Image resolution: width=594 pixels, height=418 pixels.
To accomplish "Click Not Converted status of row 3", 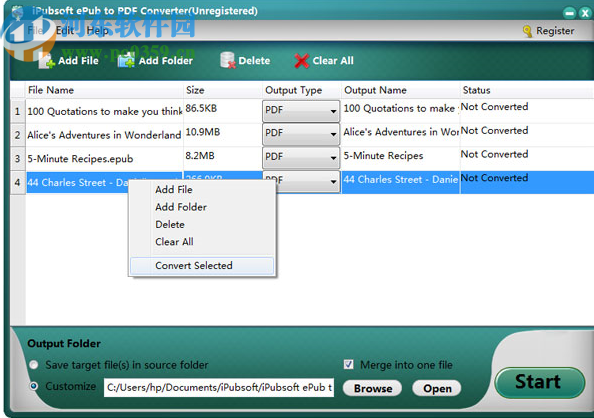I will (494, 154).
